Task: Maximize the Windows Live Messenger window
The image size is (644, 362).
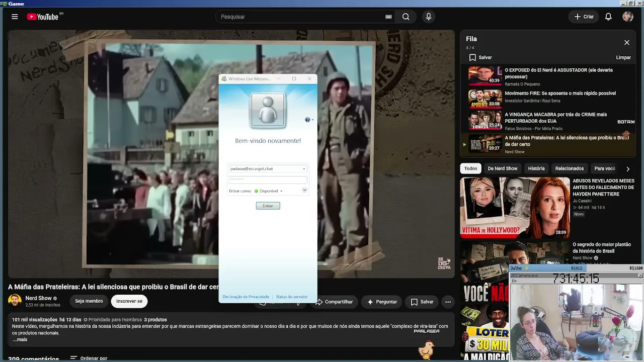Action: (x=294, y=78)
